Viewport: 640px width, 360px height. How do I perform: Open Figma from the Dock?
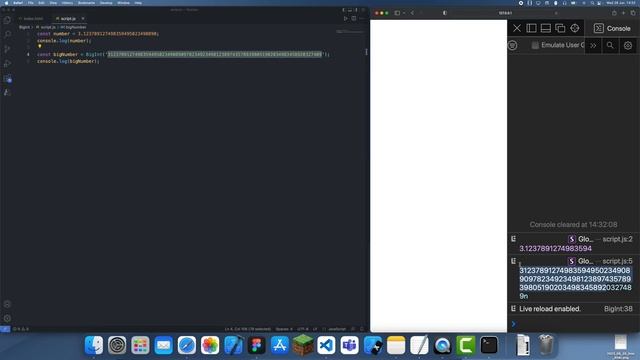[x=256, y=345]
